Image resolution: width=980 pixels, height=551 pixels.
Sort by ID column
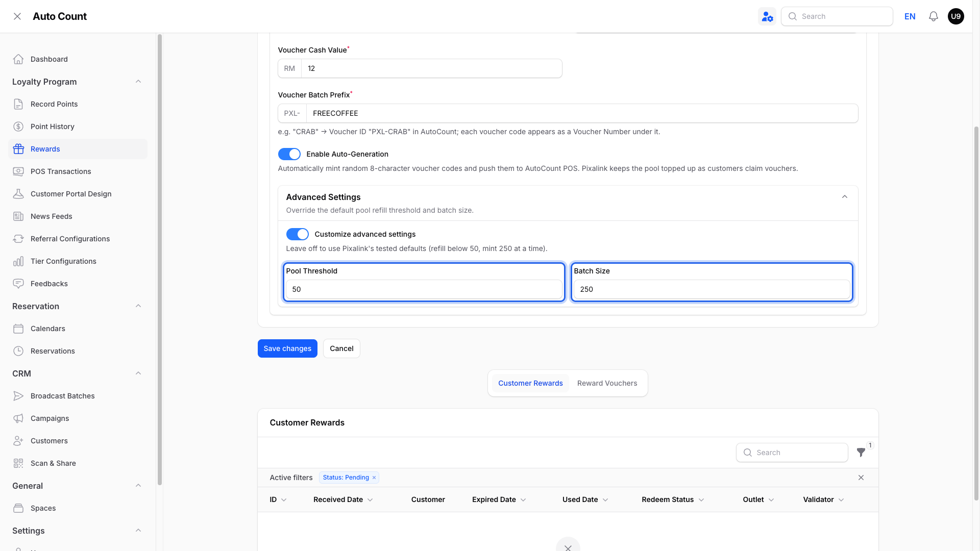tap(278, 499)
